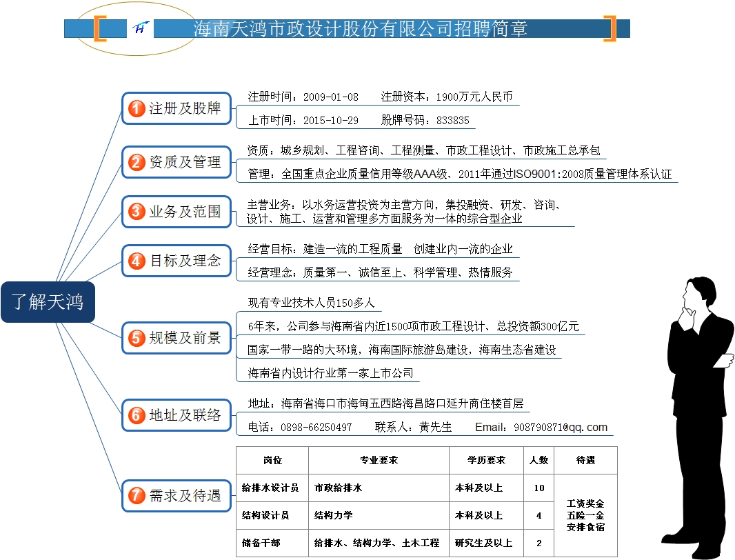Screen dimensions: 735x560
Task: Click the phone number 0898-66250497
Action: [316, 428]
